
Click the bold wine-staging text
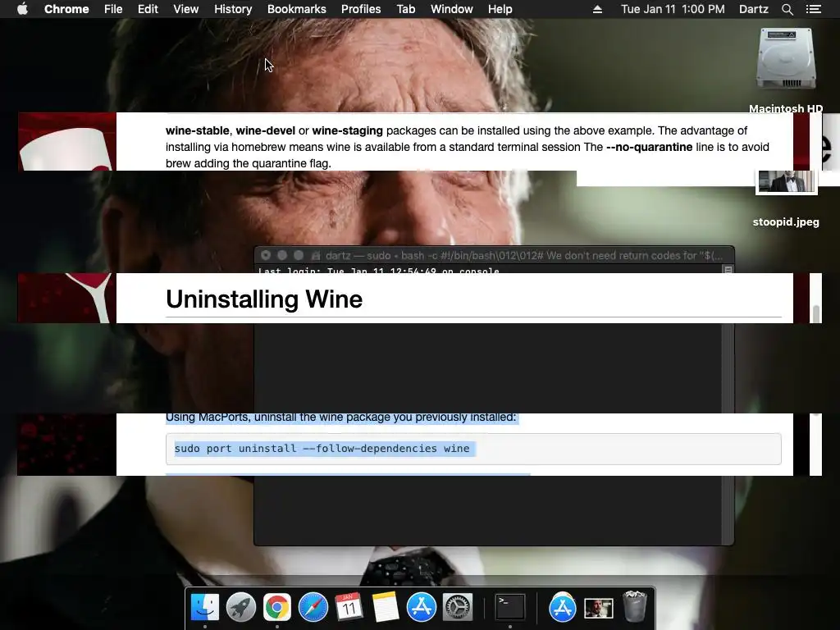pyautogui.click(x=348, y=130)
